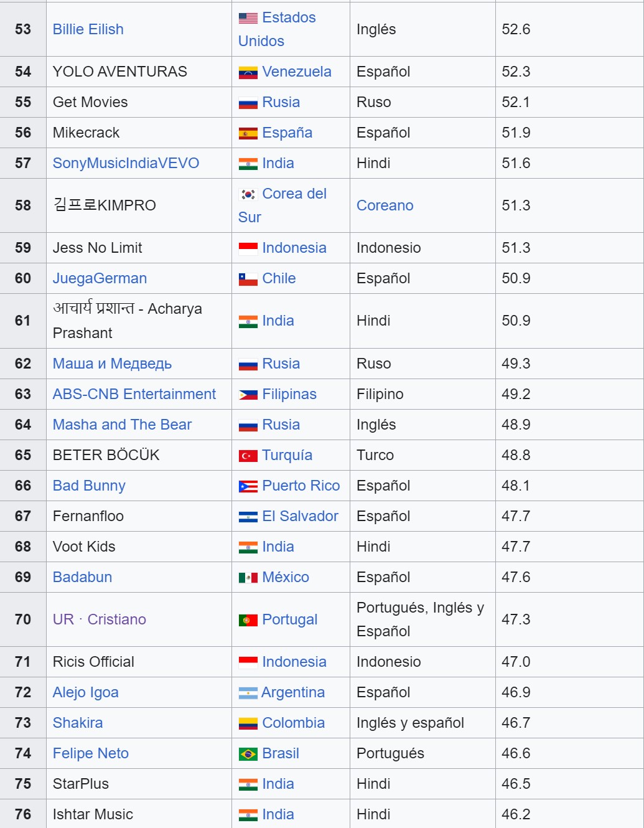This screenshot has width=644, height=828.
Task: Follow the Coreano language link
Action: (385, 205)
